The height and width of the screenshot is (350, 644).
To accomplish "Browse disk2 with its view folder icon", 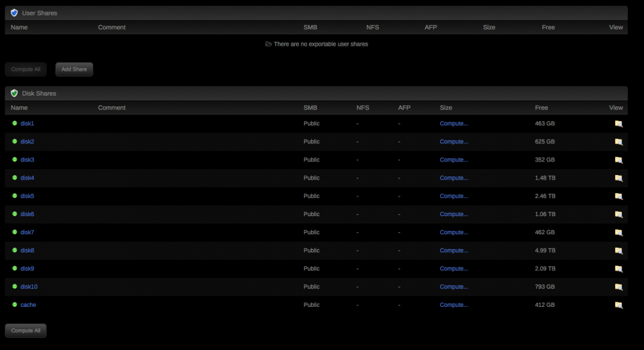I will (x=618, y=142).
